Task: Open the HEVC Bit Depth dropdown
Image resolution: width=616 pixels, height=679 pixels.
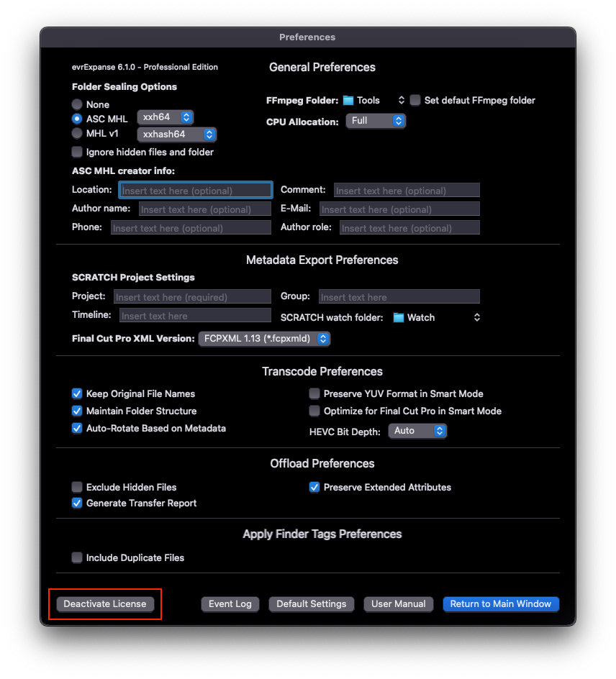Action: click(417, 431)
